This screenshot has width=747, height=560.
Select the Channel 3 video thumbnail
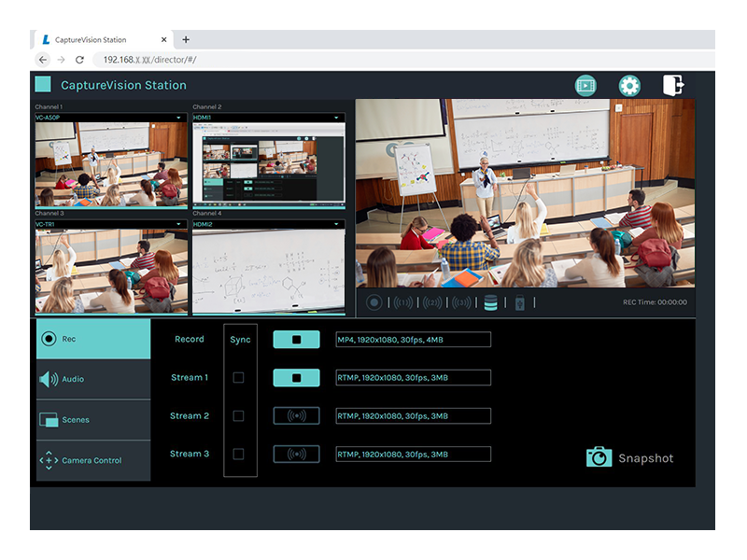point(111,272)
